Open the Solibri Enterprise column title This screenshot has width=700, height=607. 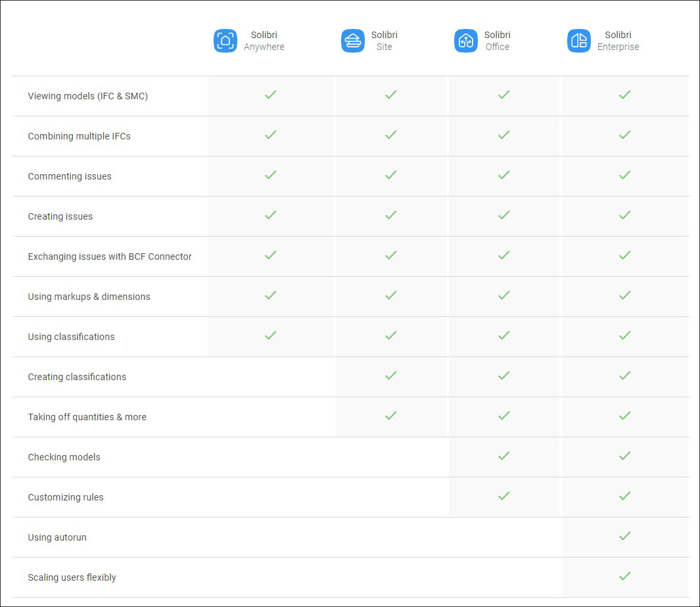[618, 41]
